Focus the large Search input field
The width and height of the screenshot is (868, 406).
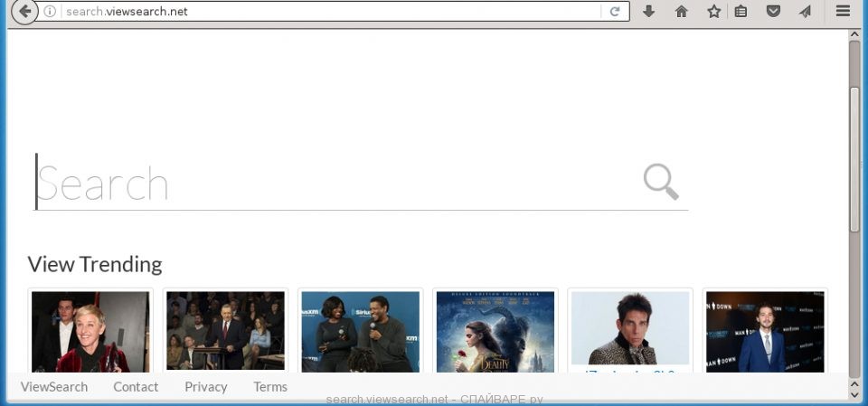[x=335, y=184]
